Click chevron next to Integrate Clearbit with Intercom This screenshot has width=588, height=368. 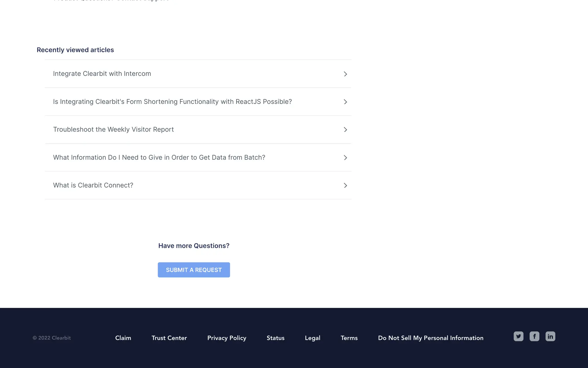(x=345, y=74)
